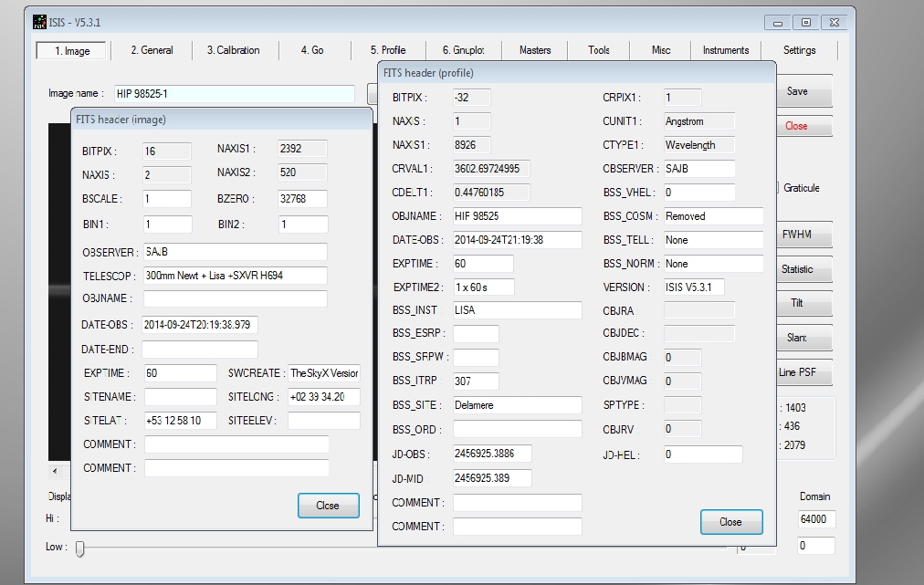Click the empty OBJNAME field in image header
The width and height of the screenshot is (924, 585).
236,298
